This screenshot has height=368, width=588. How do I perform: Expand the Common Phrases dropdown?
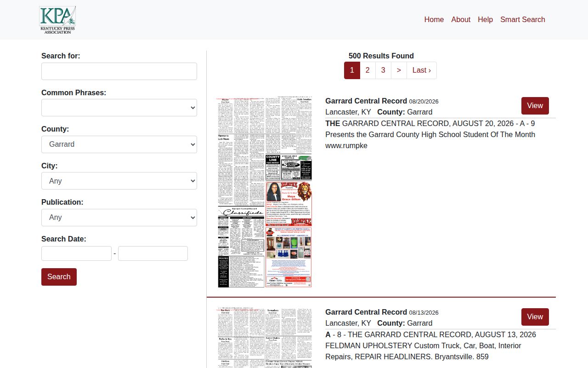(x=119, y=108)
